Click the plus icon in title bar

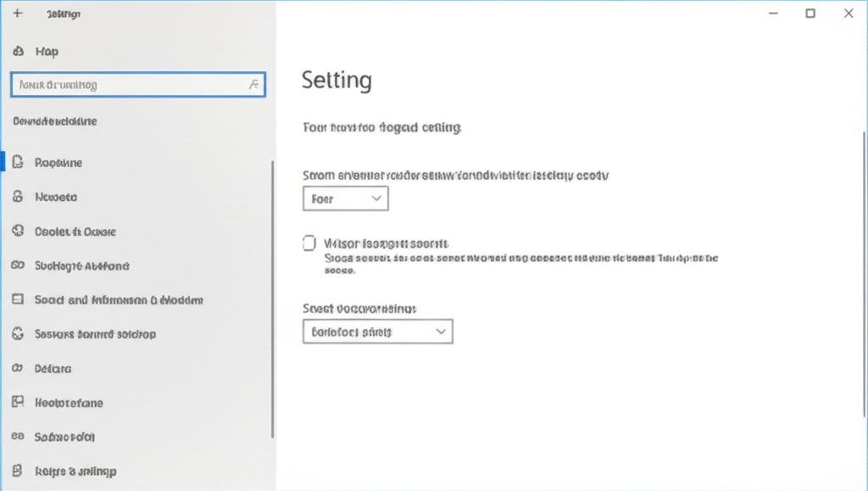(18, 13)
